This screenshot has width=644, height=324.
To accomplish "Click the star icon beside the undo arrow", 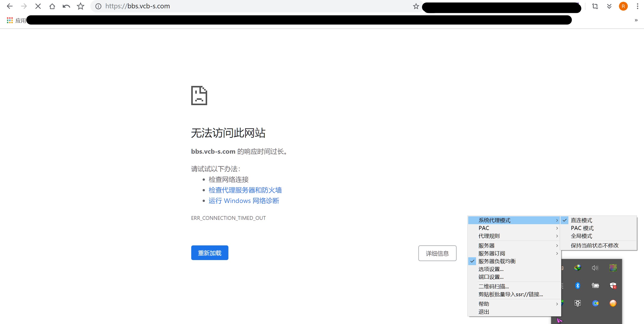I will pyautogui.click(x=80, y=6).
